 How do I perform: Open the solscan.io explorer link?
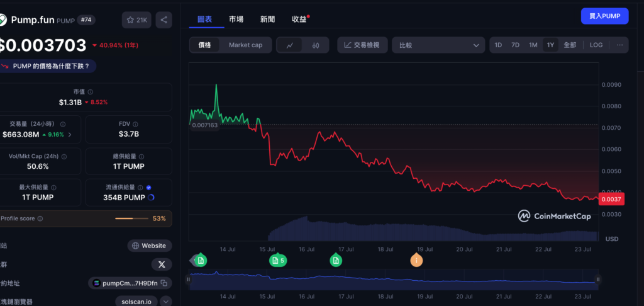click(136, 302)
